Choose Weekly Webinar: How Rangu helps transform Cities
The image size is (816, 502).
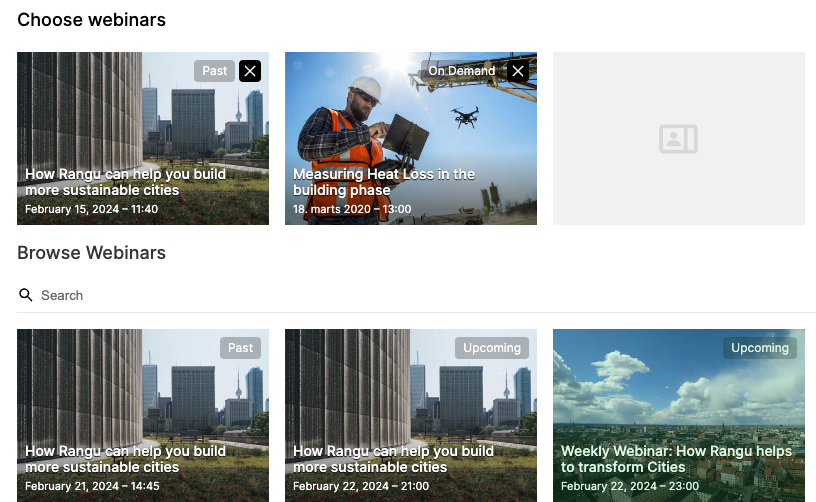point(679,415)
